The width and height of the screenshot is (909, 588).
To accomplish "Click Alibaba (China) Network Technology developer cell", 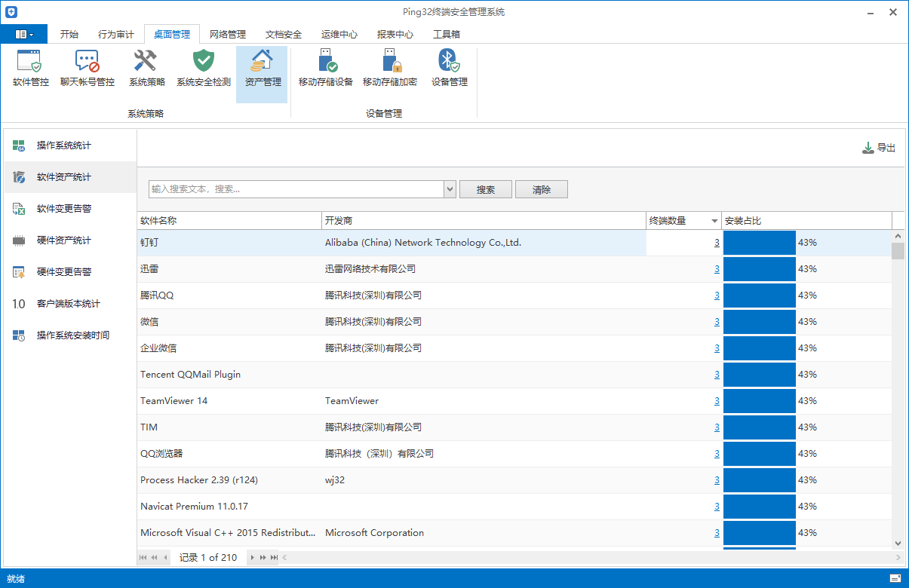I will (x=484, y=243).
